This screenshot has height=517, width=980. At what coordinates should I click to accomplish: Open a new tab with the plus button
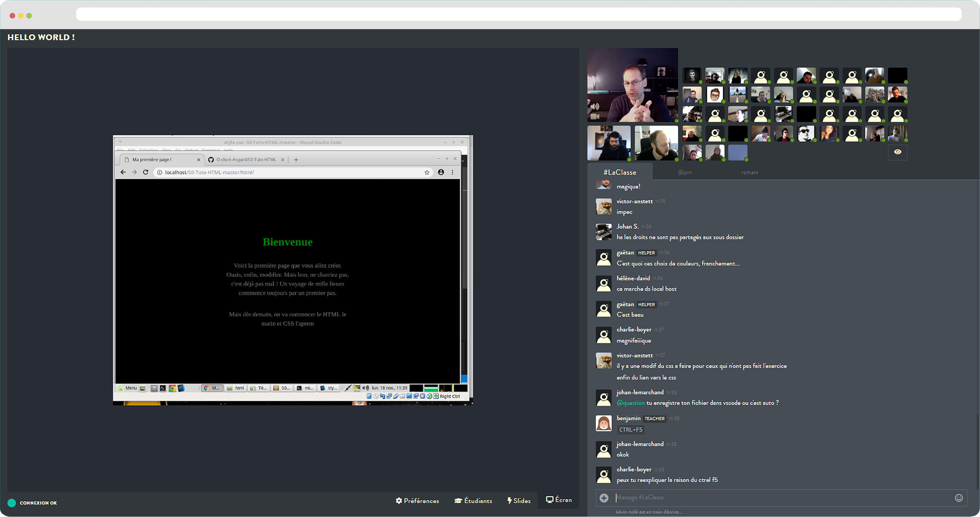(296, 160)
